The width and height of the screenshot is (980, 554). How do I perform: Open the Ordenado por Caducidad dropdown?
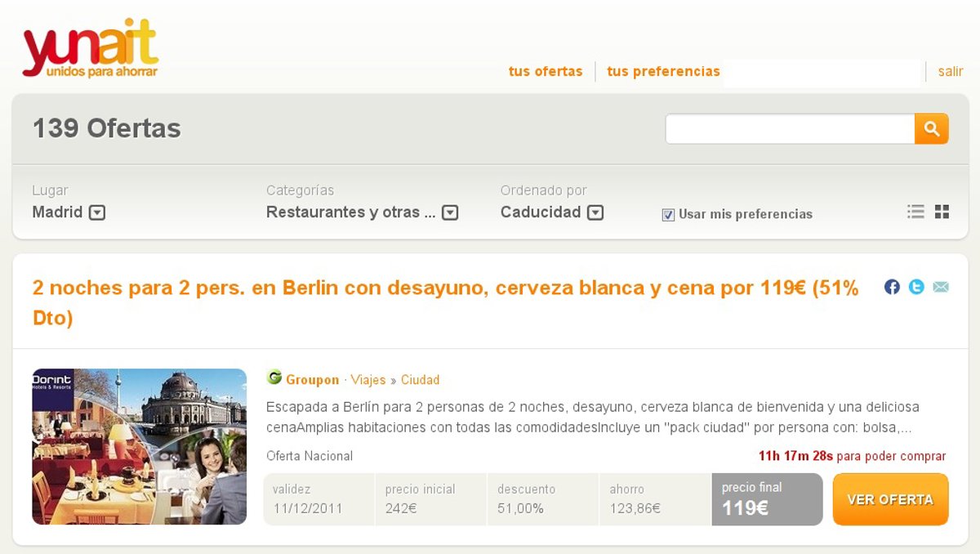(595, 212)
